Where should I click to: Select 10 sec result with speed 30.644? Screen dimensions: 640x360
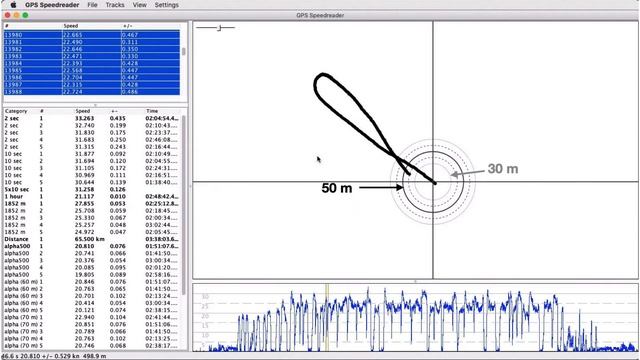pos(92,182)
